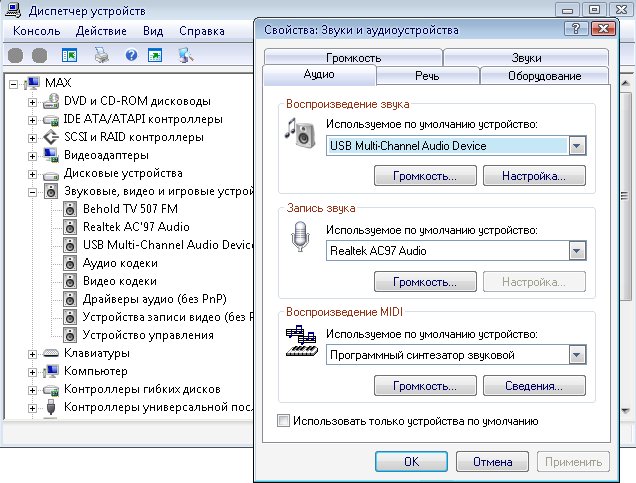Select USB Multi-Channel Audio Device in the tree
The width and height of the screenshot is (636, 483).
(x=168, y=245)
